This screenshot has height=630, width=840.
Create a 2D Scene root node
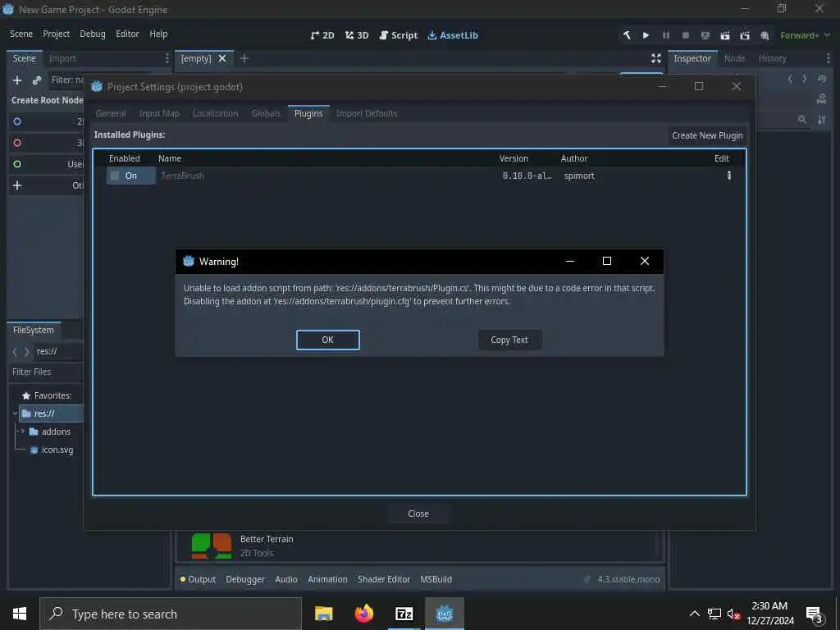pyautogui.click(x=47, y=121)
